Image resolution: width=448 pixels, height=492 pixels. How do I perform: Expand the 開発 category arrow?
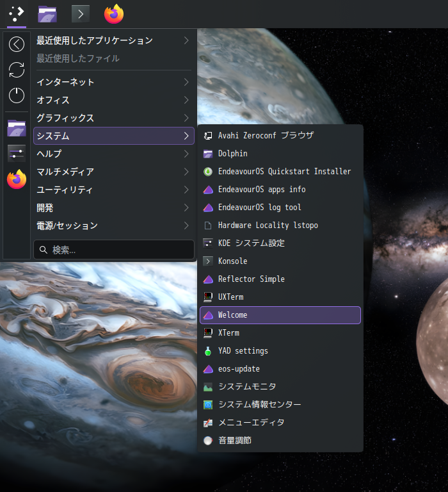[186, 208]
